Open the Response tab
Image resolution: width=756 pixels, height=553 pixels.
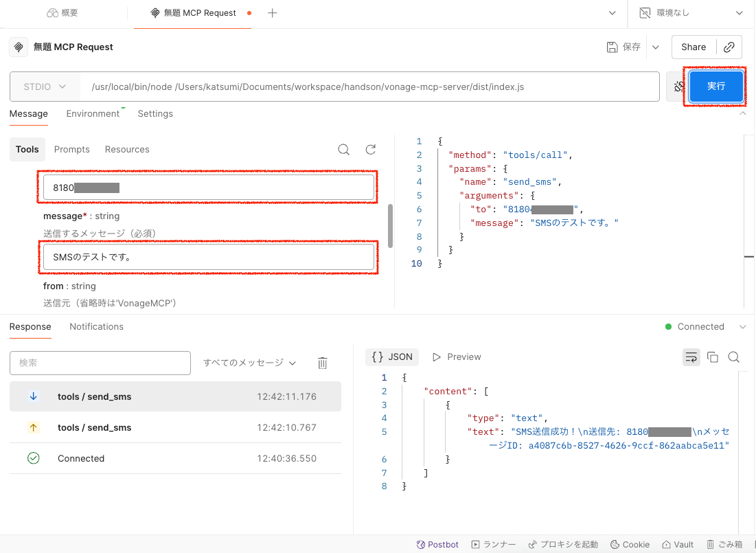30,327
